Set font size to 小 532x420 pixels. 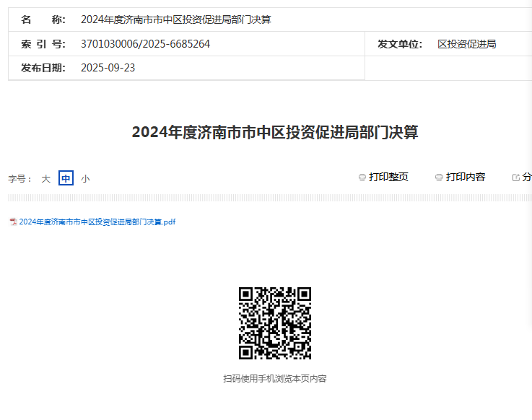[85, 179]
